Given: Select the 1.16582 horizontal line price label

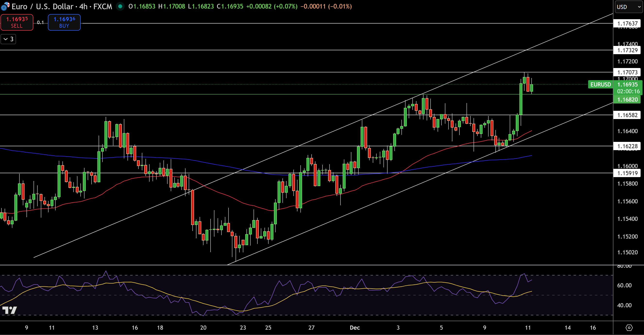Looking at the screenshot, I should click(627, 115).
